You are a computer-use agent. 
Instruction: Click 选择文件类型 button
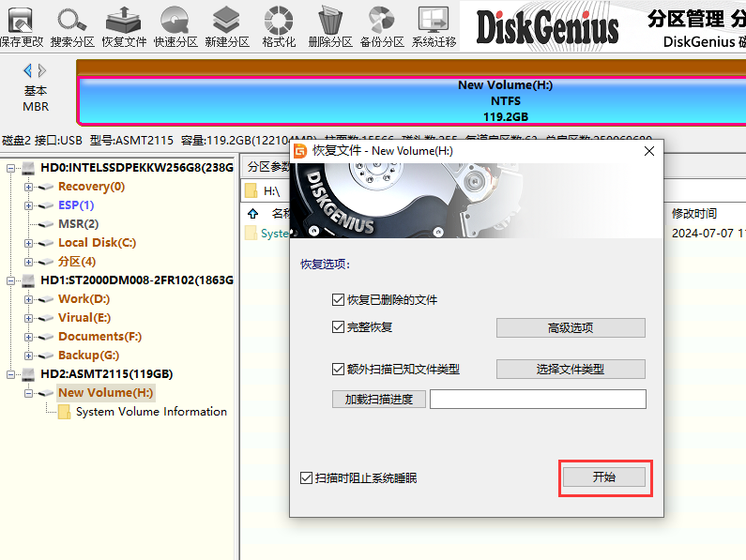pos(571,370)
